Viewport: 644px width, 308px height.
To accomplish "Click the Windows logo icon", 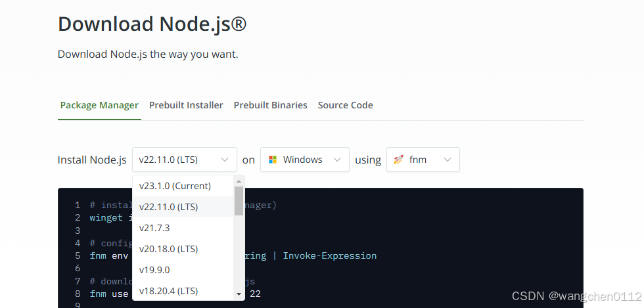I will 273,160.
